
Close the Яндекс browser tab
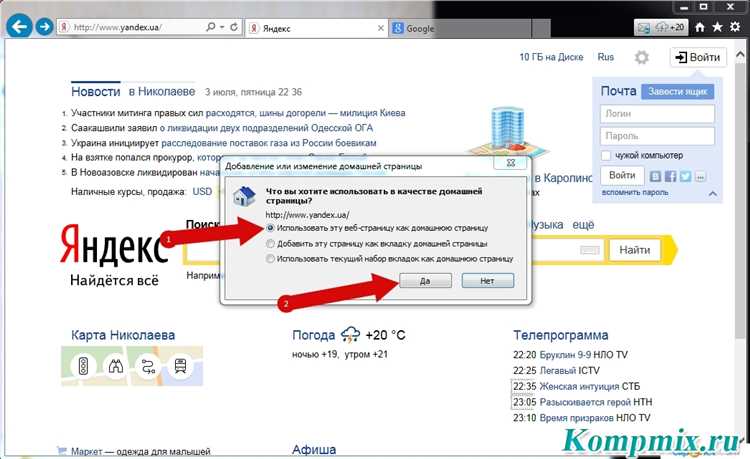381,28
